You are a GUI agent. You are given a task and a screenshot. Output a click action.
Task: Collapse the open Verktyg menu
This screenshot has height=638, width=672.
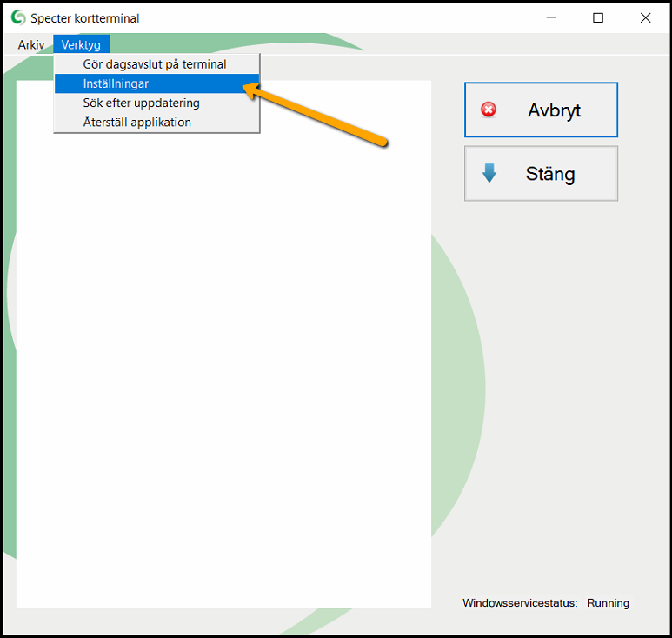[x=81, y=44]
